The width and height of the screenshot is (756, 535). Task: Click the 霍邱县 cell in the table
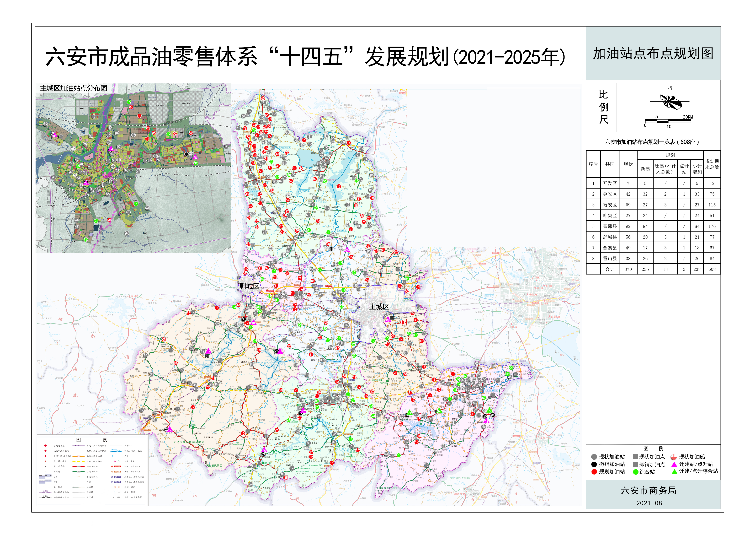610,226
